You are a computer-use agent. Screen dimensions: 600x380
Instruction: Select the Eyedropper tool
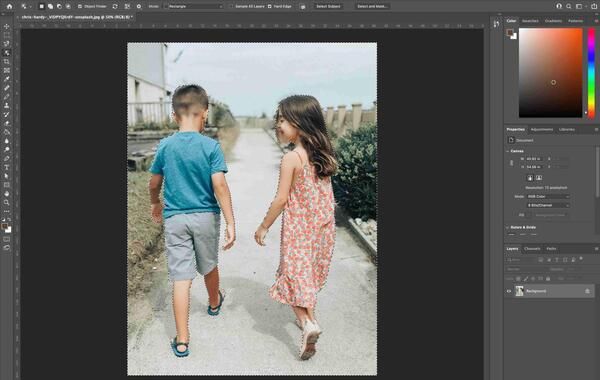[x=7, y=79]
